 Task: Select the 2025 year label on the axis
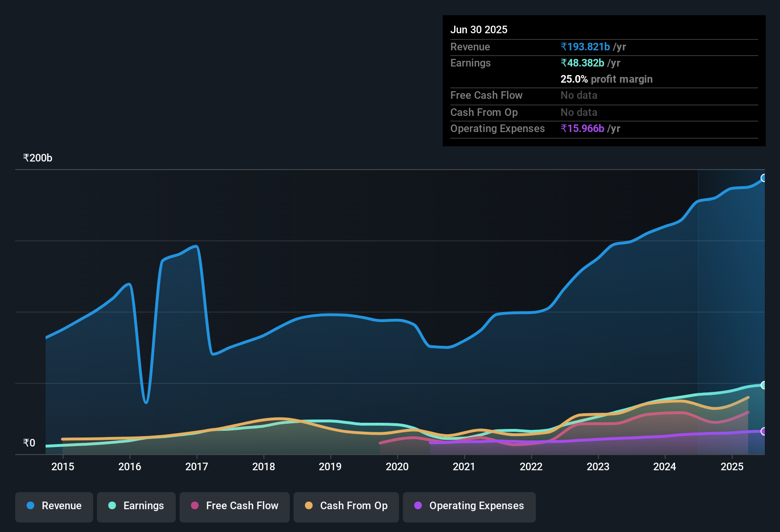[732, 466]
